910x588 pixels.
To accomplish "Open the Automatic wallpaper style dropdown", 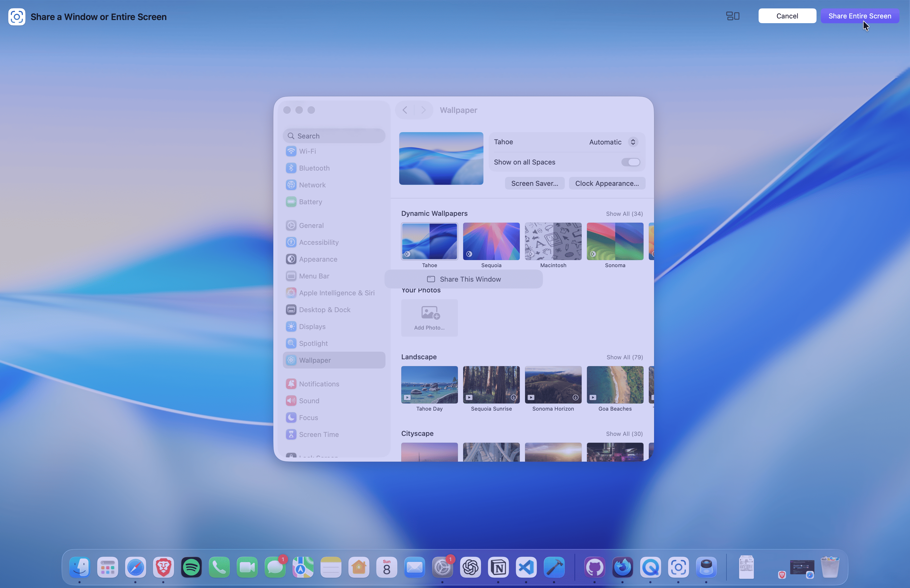I will point(611,142).
